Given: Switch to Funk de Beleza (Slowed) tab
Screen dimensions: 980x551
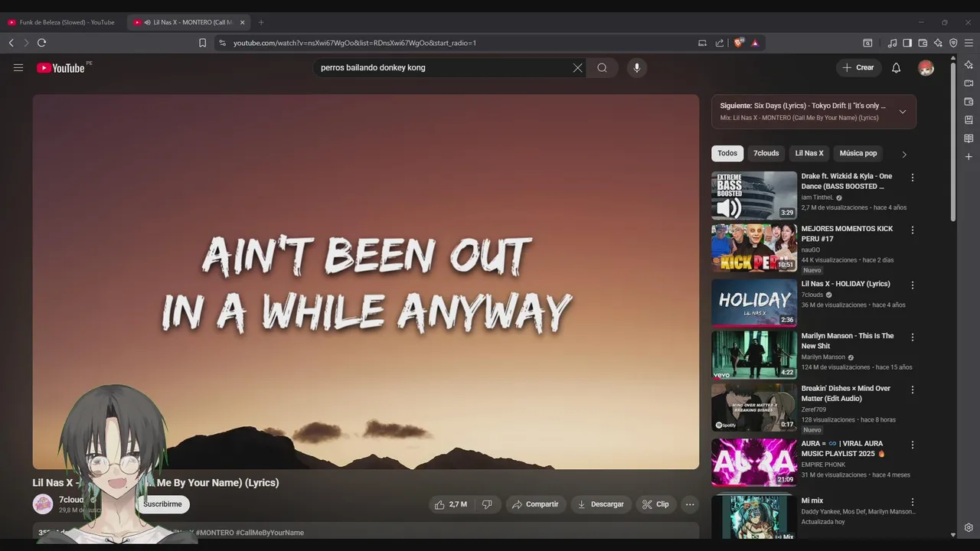Looking at the screenshot, I should click(63, 22).
